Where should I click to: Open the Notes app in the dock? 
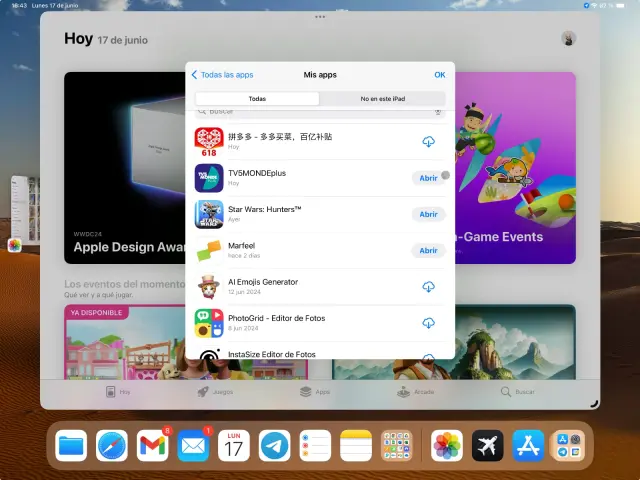click(x=355, y=446)
